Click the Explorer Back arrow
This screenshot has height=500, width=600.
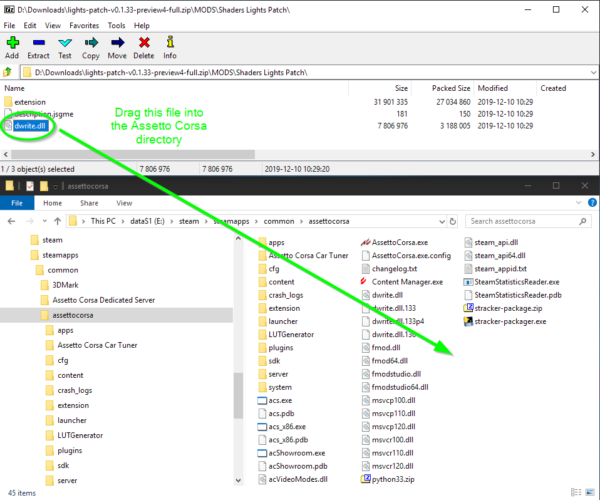click(11, 221)
